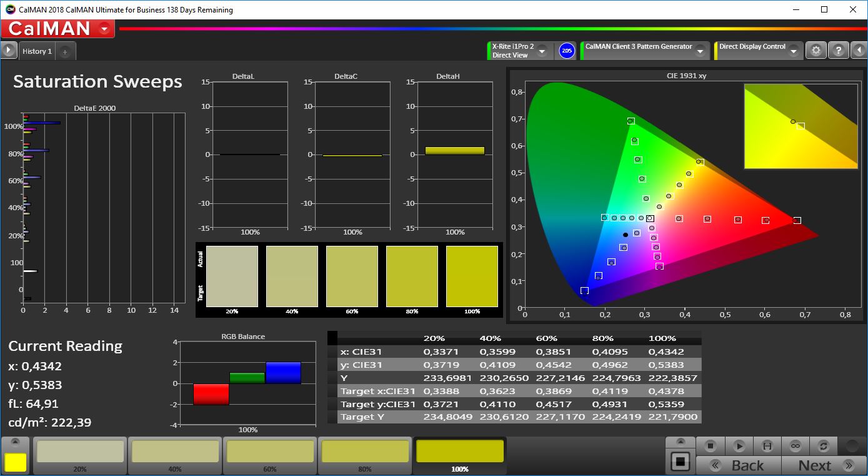Open settings with the gear icon
The image size is (868, 476).
coord(816,51)
